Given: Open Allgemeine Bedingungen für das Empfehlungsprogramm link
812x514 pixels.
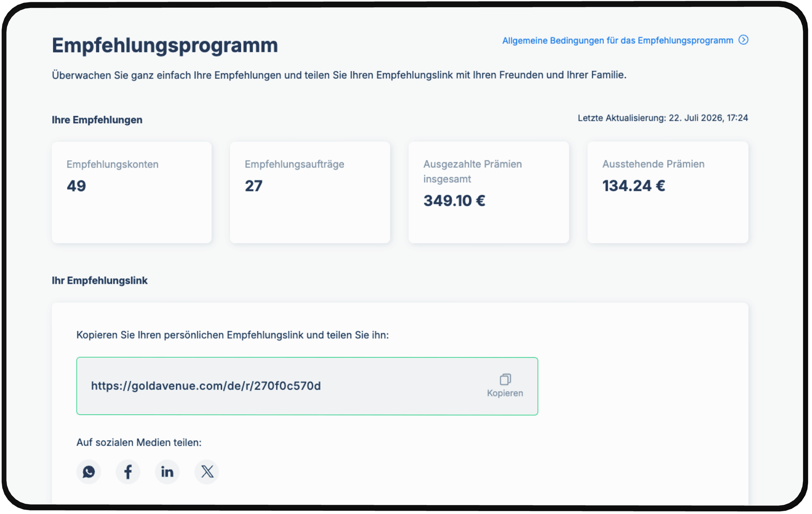Looking at the screenshot, I should [x=618, y=41].
